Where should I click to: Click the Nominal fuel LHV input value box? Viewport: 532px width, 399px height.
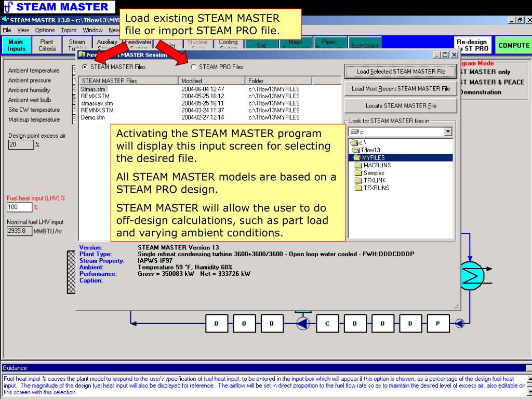coord(19,231)
